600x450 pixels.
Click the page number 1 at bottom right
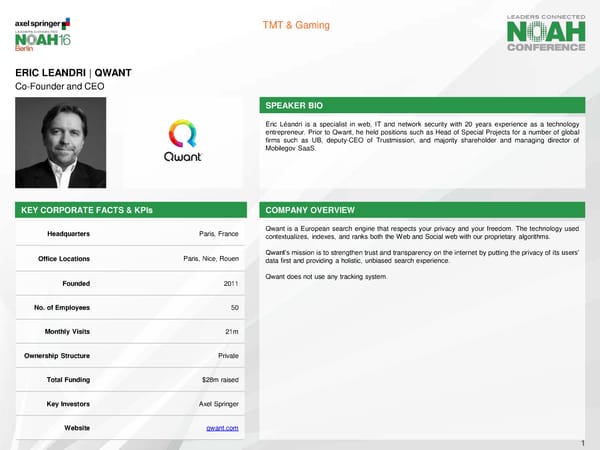coord(581,442)
